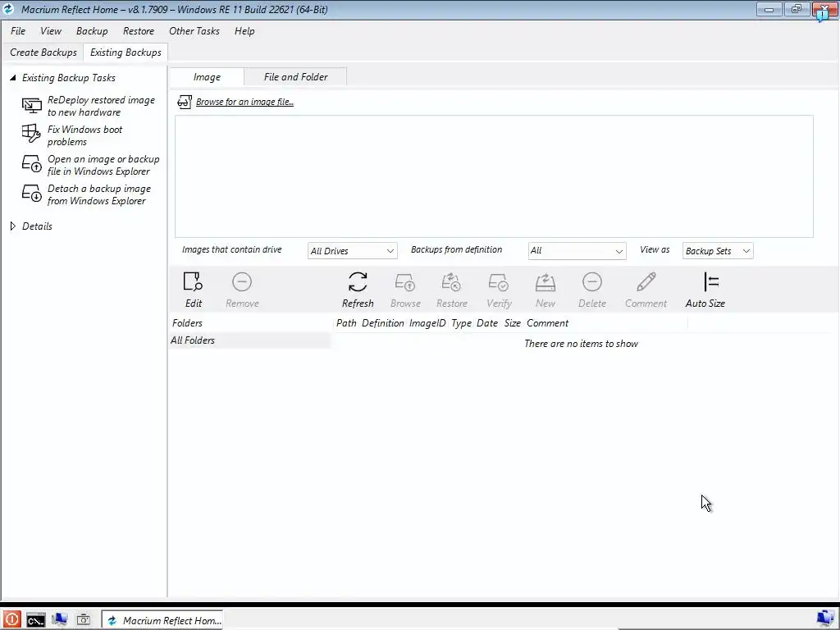
Task: Click the Delete toolbar icon
Action: tap(592, 282)
